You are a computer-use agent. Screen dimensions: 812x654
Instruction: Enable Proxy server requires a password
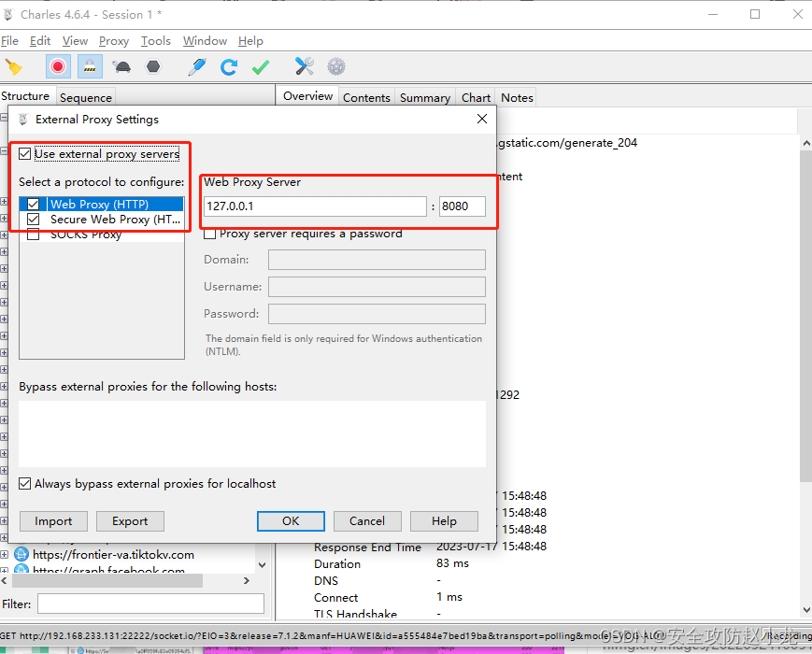[209, 234]
